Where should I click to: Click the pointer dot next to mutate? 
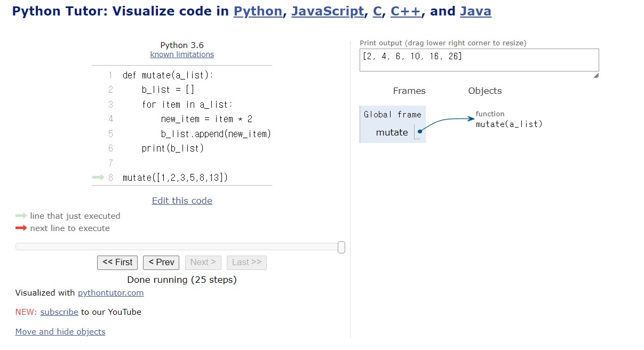tap(420, 132)
